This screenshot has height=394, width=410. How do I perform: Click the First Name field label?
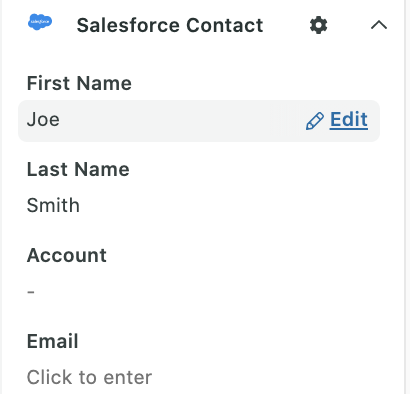(79, 83)
